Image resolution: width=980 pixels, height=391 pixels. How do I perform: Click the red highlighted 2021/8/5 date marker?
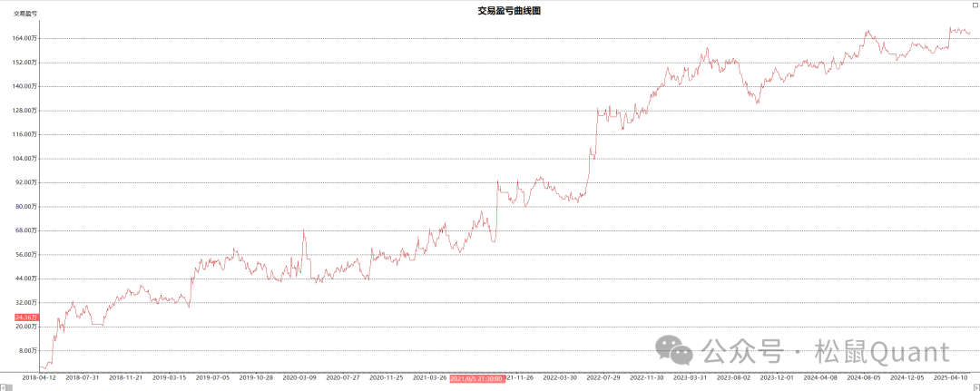click(477, 377)
